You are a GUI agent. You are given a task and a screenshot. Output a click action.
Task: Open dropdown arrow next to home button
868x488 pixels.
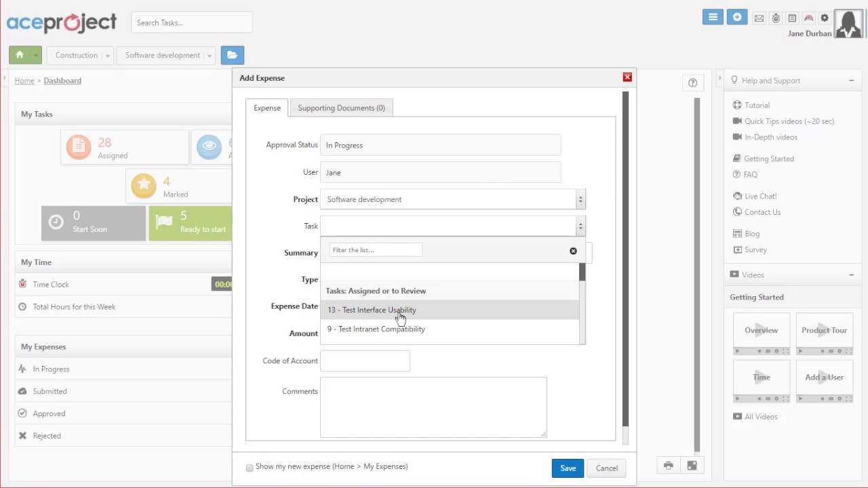[x=35, y=56]
